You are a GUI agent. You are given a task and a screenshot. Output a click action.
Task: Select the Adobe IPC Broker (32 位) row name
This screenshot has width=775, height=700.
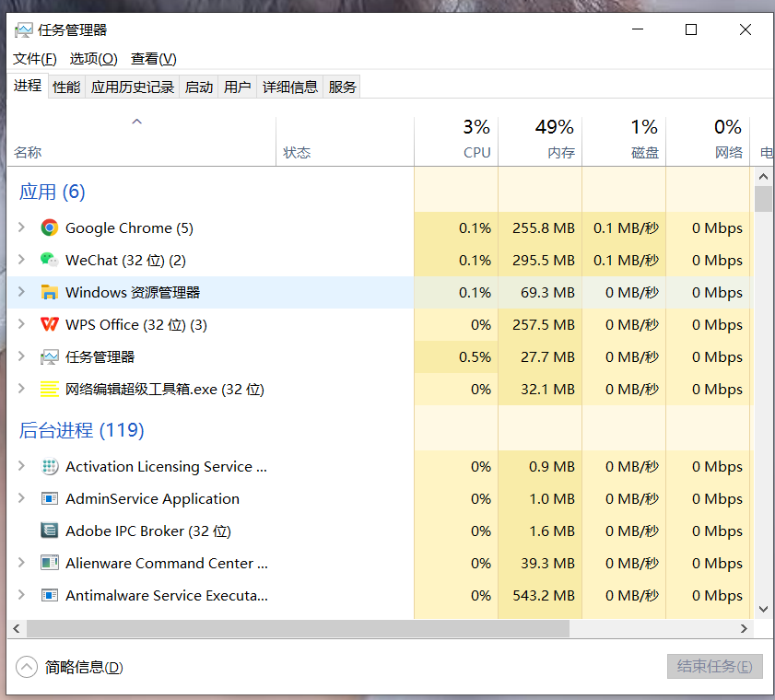click(x=148, y=531)
